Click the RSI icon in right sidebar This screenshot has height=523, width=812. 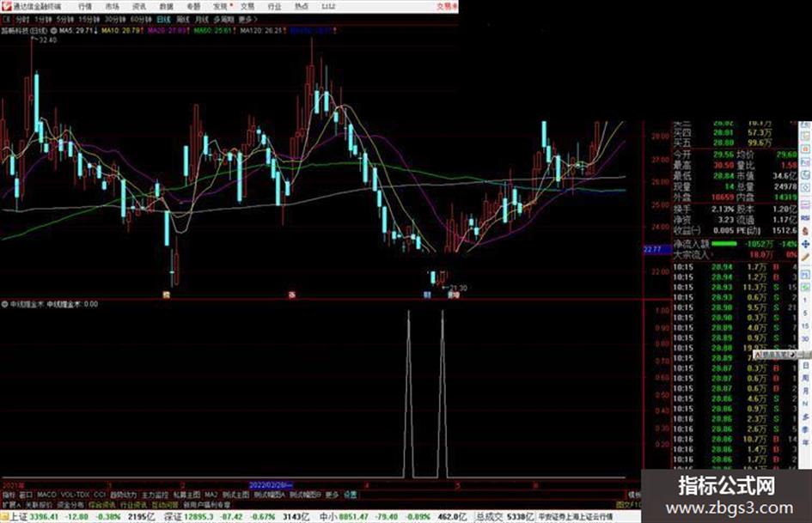[x=805, y=218]
